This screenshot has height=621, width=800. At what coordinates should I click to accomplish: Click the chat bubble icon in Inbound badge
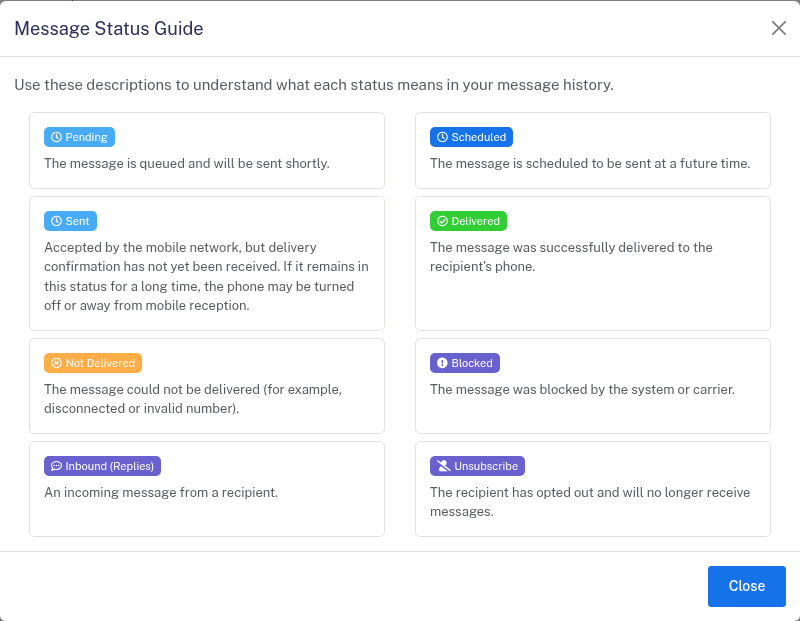click(57, 466)
